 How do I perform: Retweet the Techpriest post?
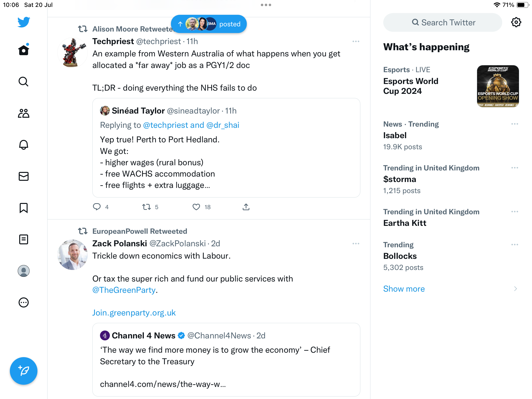(x=147, y=207)
